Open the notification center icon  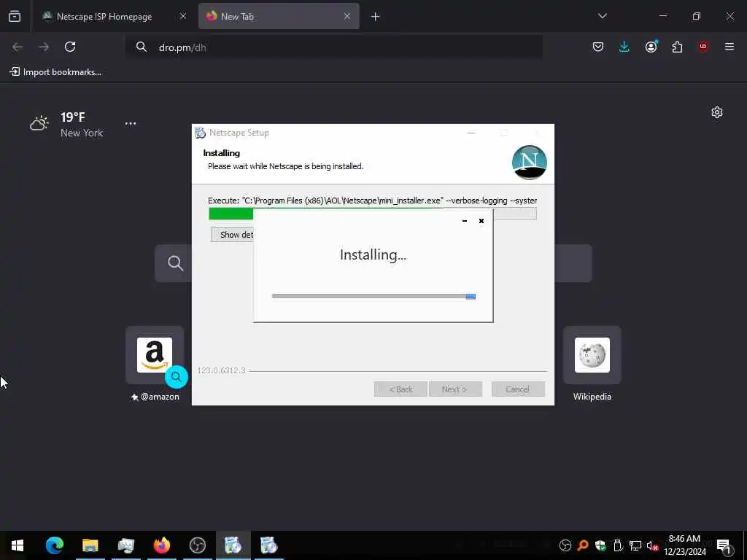click(724, 545)
